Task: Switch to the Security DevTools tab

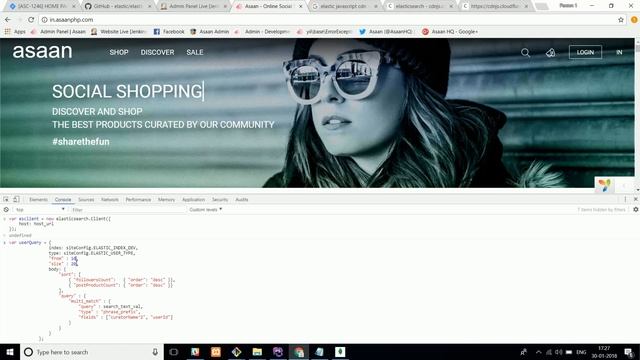Action: pos(220,200)
